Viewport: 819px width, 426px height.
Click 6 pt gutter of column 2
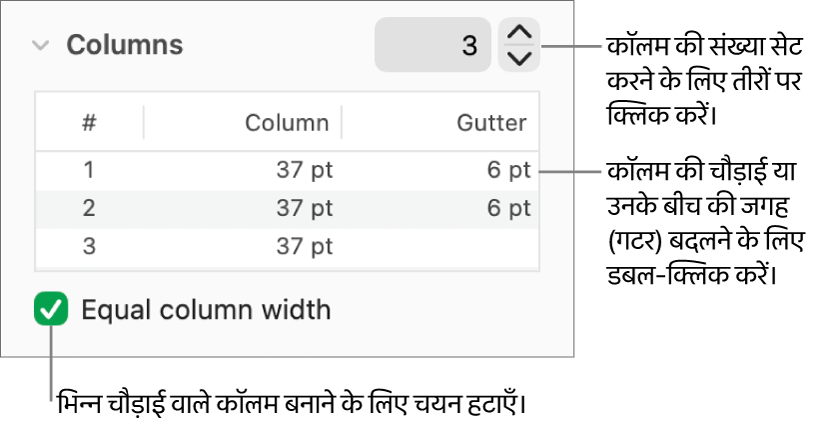[508, 208]
